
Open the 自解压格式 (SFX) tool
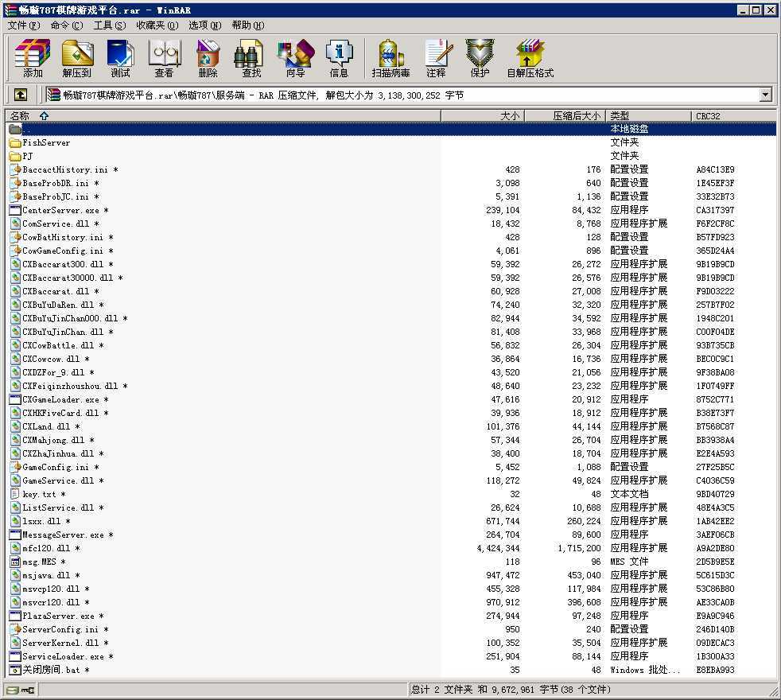[530, 59]
